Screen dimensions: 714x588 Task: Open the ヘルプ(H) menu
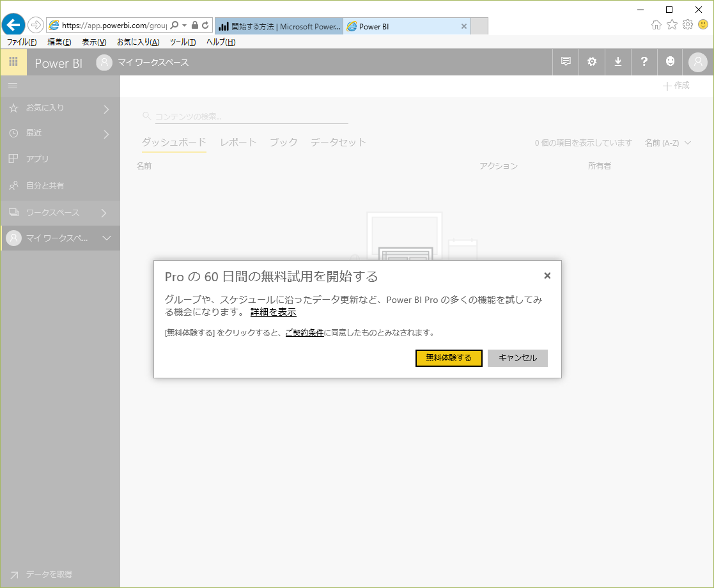tap(221, 42)
